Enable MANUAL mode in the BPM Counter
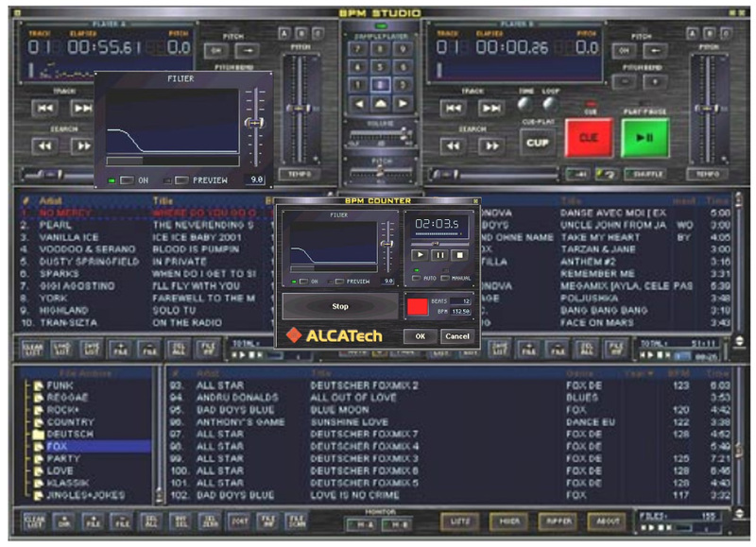 (x=445, y=278)
